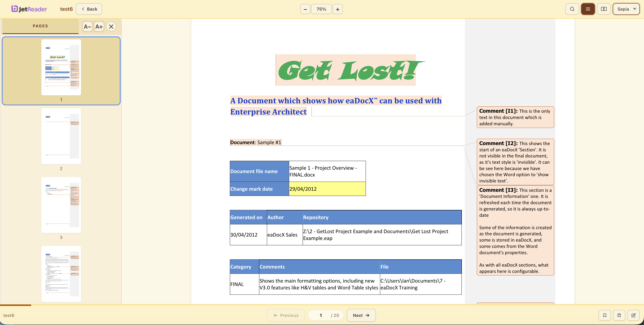Screen dimensions: 644x325
Task: Open the search tool
Action: [572, 9]
